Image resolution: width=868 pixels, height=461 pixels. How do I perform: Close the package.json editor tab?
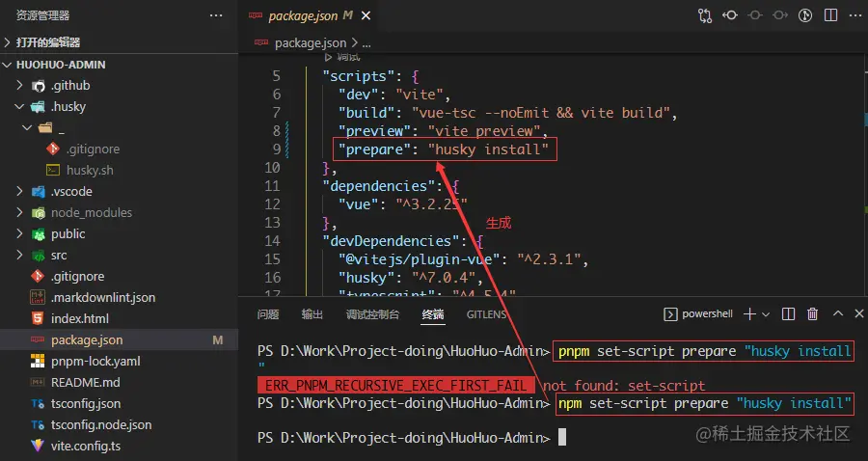[366, 16]
